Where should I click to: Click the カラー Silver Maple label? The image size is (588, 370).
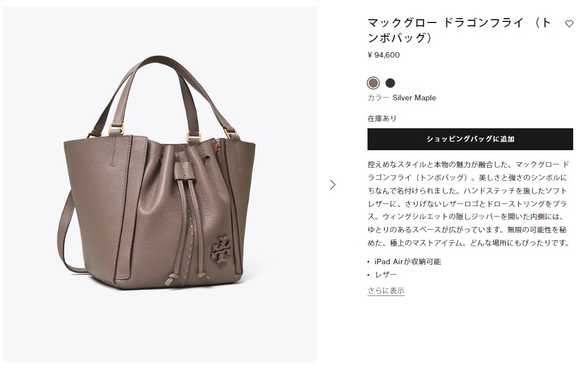[402, 98]
